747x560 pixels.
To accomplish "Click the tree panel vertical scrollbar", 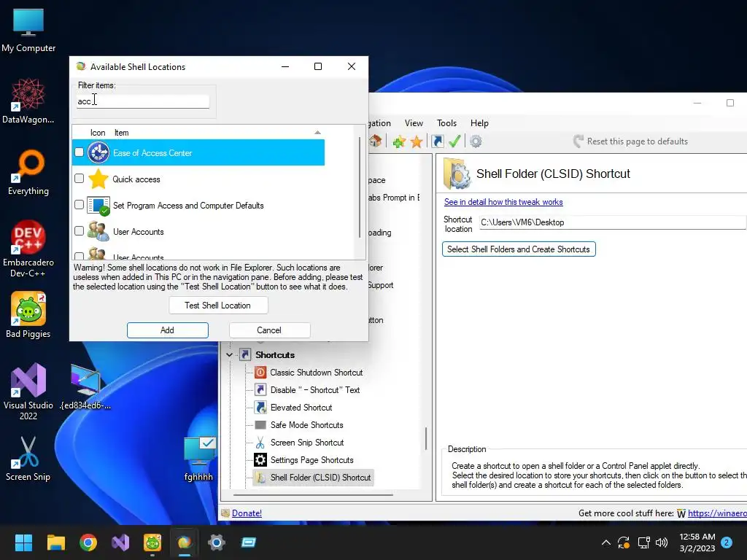I will (x=426, y=438).
